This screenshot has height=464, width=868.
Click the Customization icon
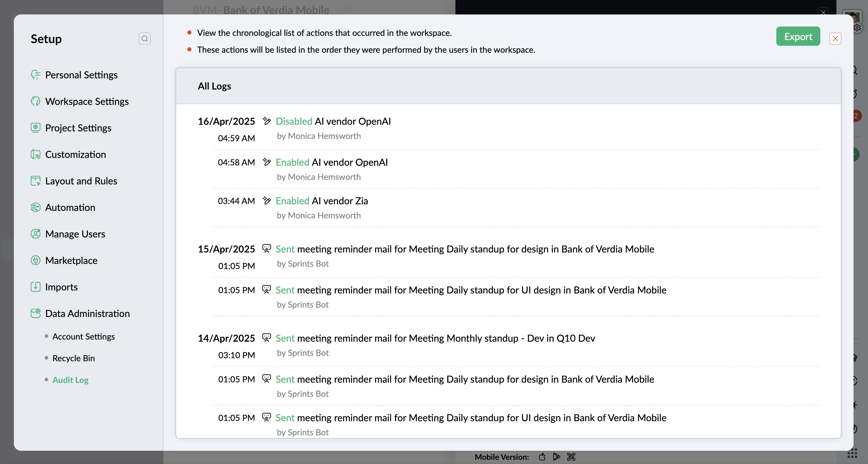click(35, 155)
